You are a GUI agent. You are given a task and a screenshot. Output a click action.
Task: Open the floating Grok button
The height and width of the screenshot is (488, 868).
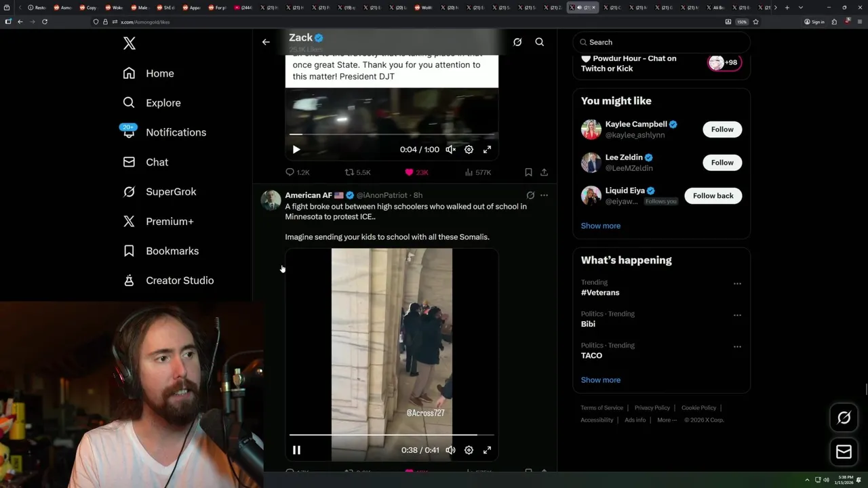844,418
